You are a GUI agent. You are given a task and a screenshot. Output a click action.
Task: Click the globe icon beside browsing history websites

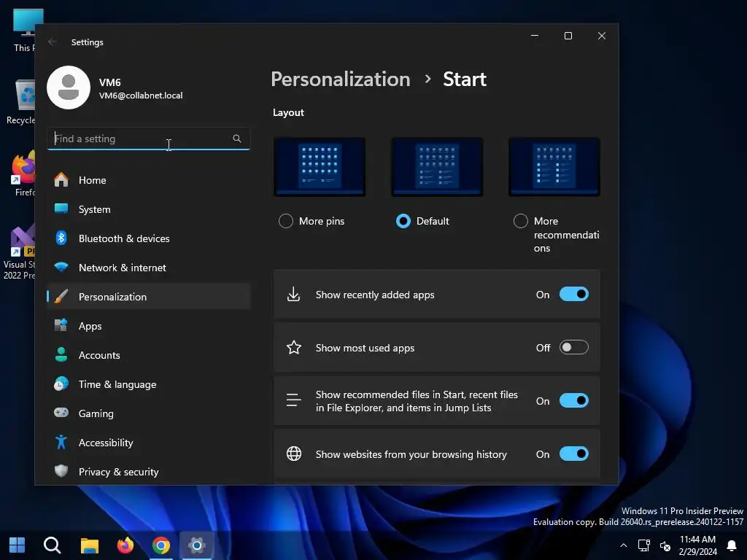(293, 454)
